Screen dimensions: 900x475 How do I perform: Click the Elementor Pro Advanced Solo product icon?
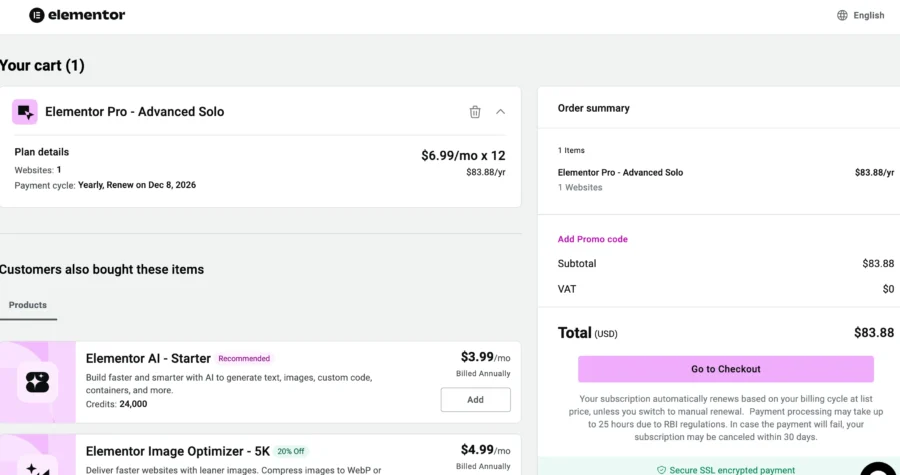(25, 112)
